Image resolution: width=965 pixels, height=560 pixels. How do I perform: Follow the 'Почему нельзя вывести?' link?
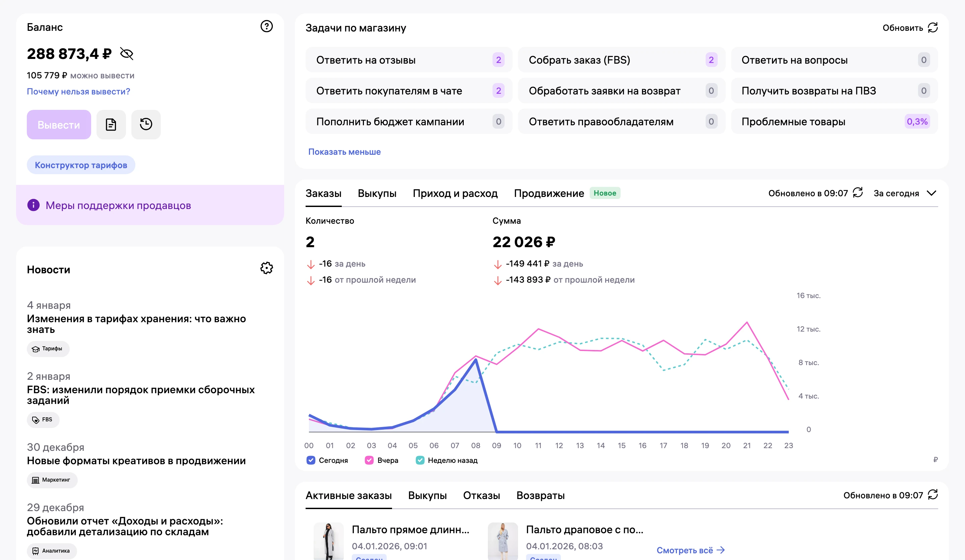click(x=78, y=91)
